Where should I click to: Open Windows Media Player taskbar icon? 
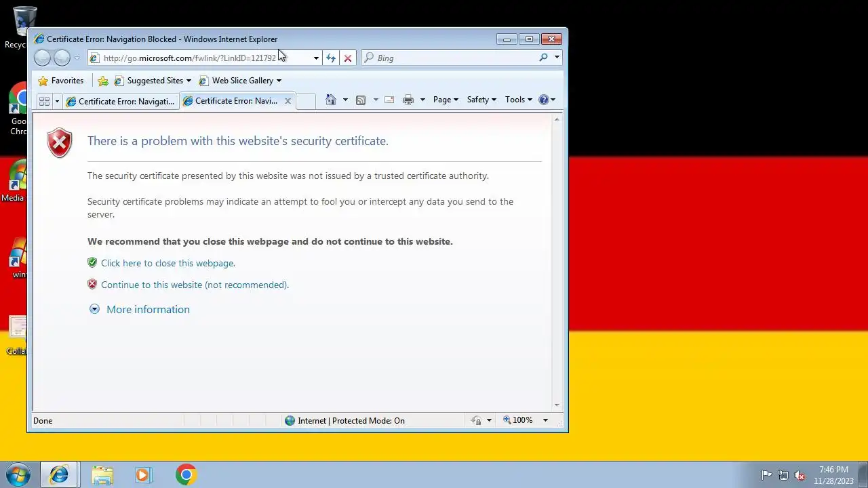pos(143,475)
